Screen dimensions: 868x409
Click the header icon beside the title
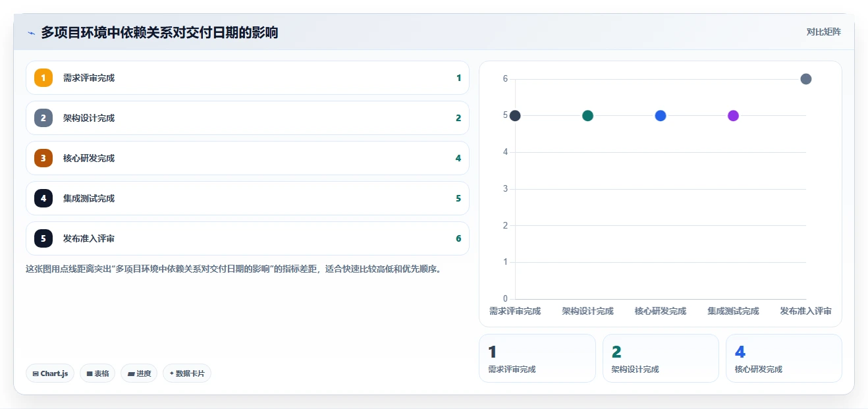point(31,32)
